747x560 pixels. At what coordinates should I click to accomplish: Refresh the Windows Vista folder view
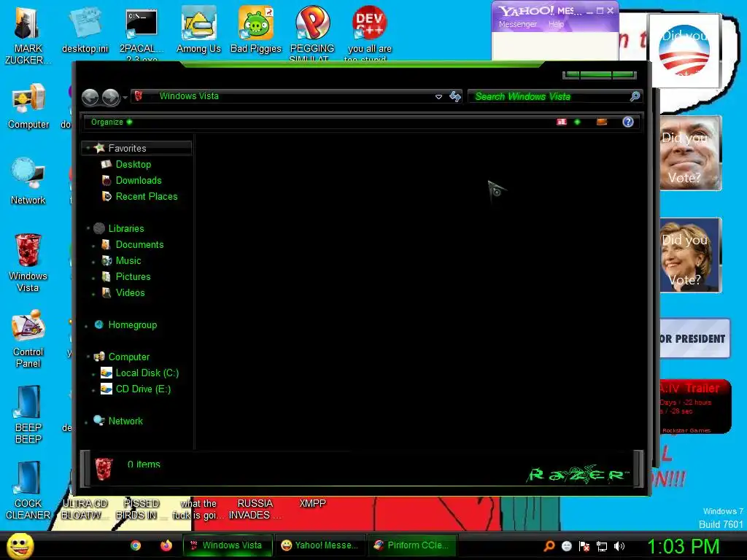[455, 97]
